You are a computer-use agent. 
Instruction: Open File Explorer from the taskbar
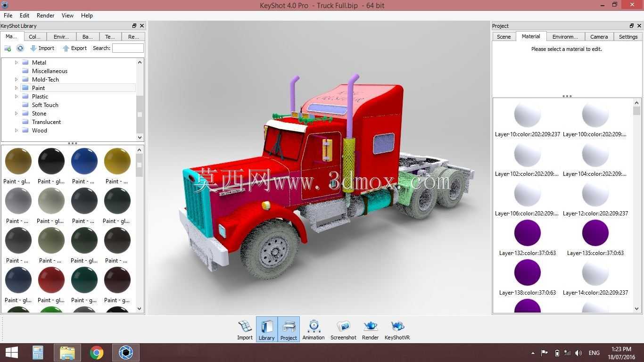pos(67,353)
